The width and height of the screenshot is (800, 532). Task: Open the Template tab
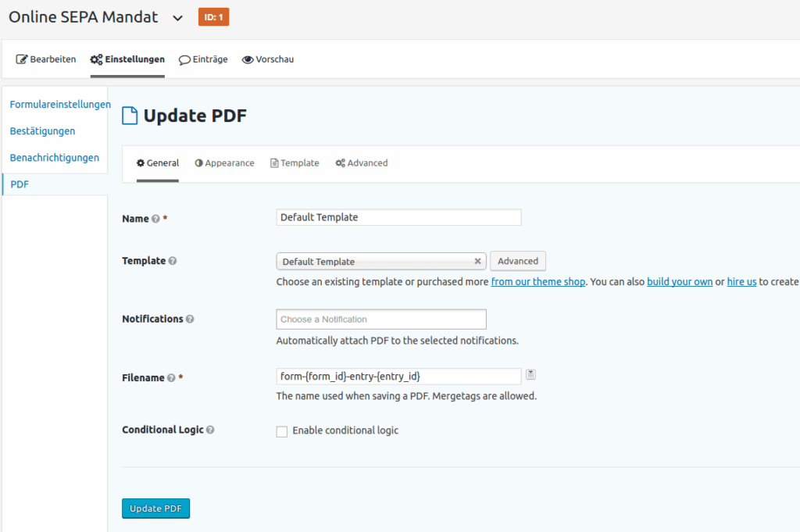tap(295, 162)
